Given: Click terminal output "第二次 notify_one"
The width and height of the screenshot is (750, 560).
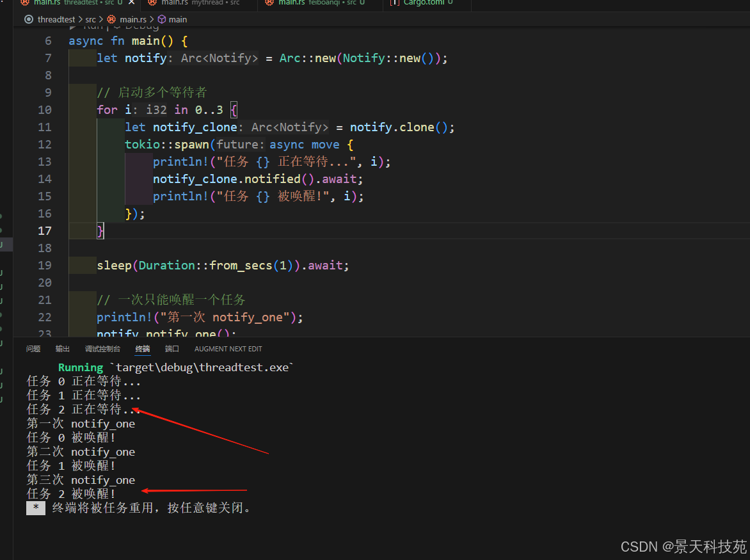Looking at the screenshot, I should (81, 452).
